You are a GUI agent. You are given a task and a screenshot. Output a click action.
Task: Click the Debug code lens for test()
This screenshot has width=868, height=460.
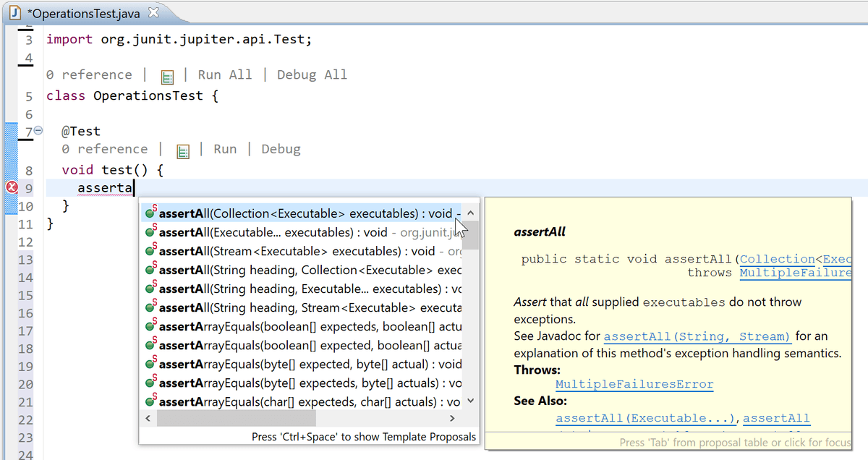pyautogui.click(x=281, y=149)
